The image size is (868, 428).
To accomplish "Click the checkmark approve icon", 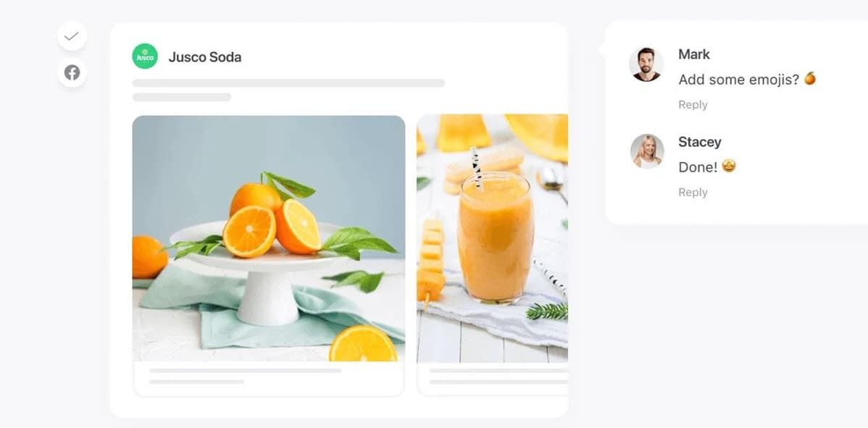I will 72,36.
